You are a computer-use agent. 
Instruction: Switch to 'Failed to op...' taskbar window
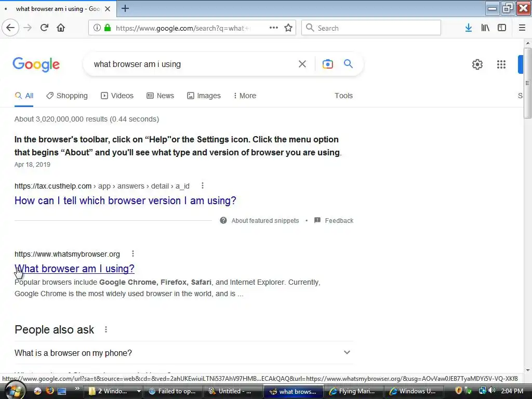tap(173, 391)
